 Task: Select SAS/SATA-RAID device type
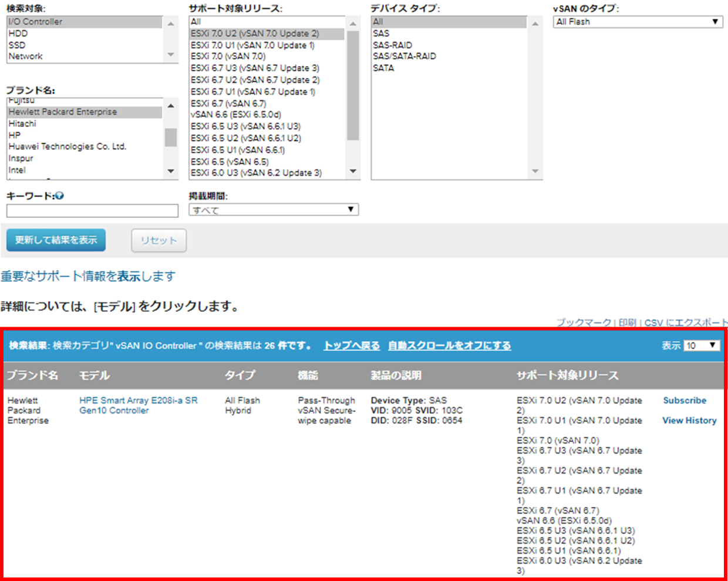(x=449, y=56)
